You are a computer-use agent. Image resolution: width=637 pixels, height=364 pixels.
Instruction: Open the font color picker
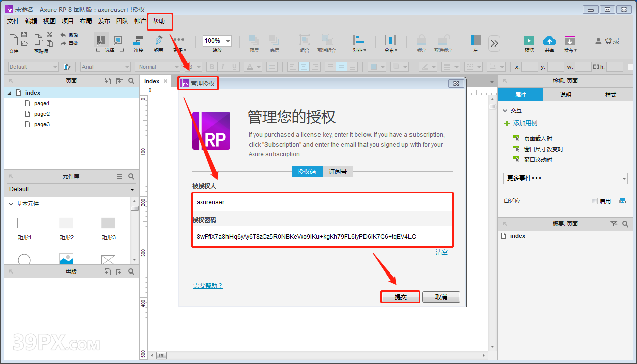point(252,67)
